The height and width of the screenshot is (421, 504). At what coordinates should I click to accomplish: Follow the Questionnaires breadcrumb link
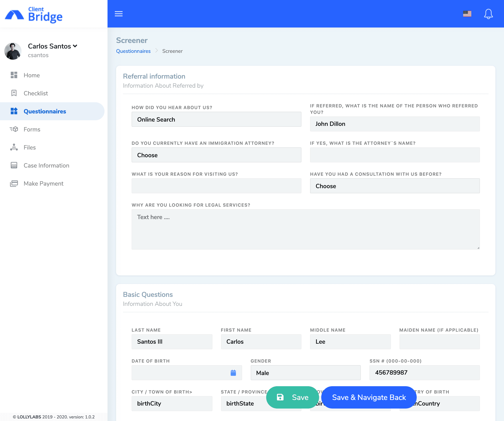point(133,51)
